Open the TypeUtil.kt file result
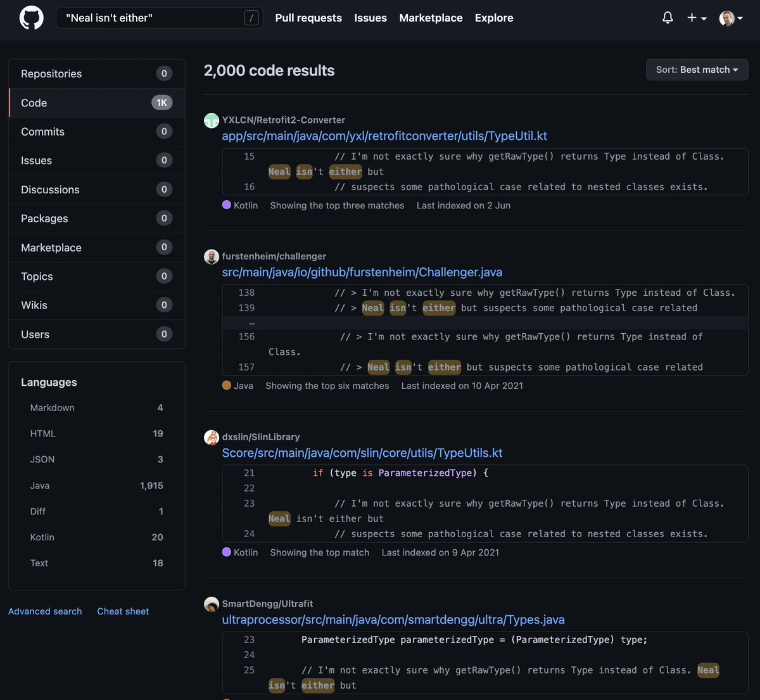Image resolution: width=760 pixels, height=700 pixels. [384, 136]
